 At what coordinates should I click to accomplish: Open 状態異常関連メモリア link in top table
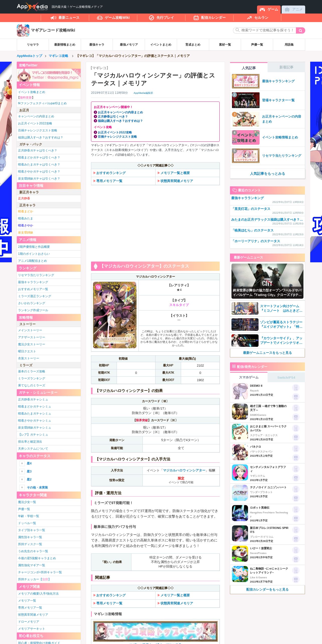[x=177, y=181]
